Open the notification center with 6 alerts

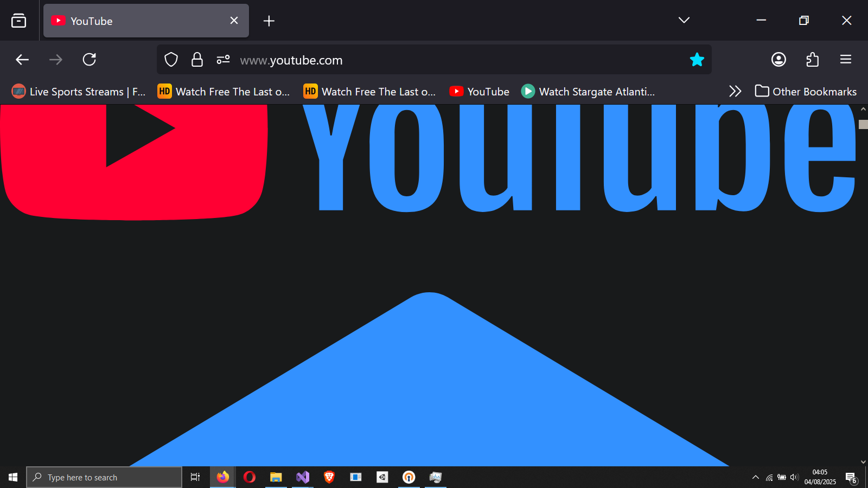pos(851,477)
